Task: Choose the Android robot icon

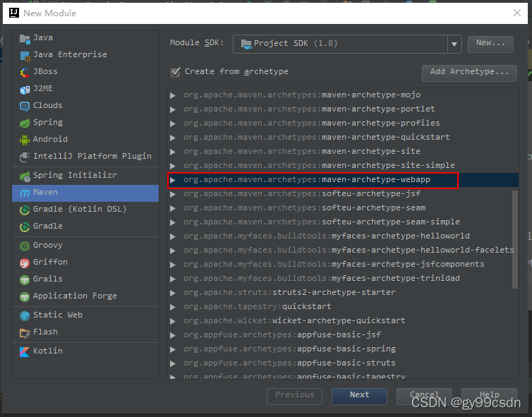Action: click(25, 140)
